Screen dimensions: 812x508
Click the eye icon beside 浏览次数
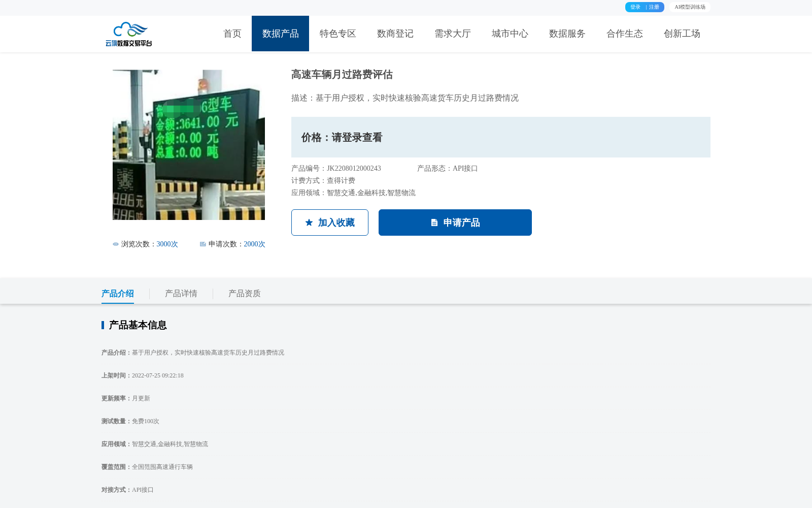pos(116,244)
